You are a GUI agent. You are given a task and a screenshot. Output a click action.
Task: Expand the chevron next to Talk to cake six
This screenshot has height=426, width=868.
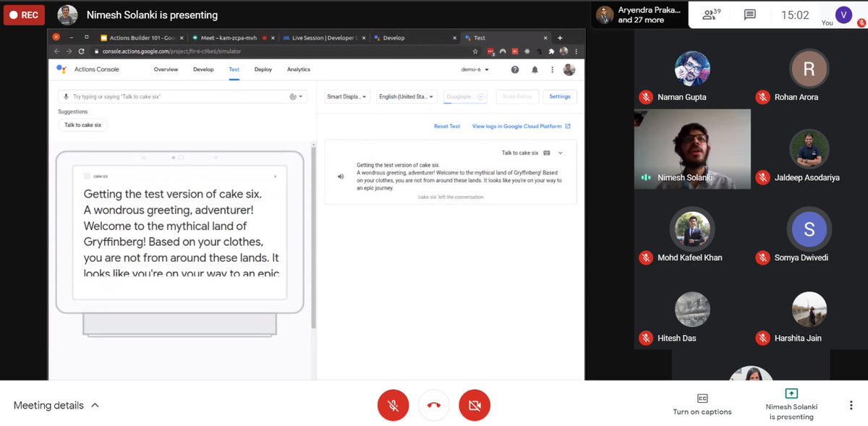coord(560,153)
